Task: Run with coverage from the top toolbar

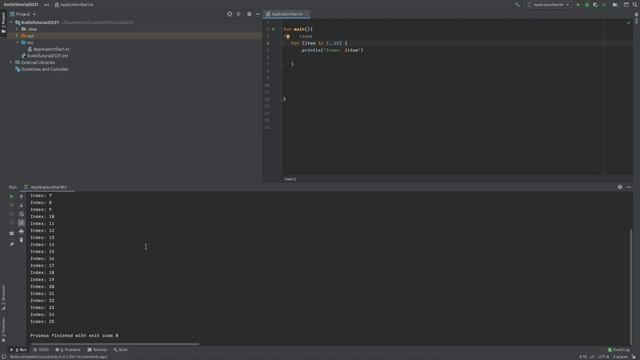Action: point(596,4)
